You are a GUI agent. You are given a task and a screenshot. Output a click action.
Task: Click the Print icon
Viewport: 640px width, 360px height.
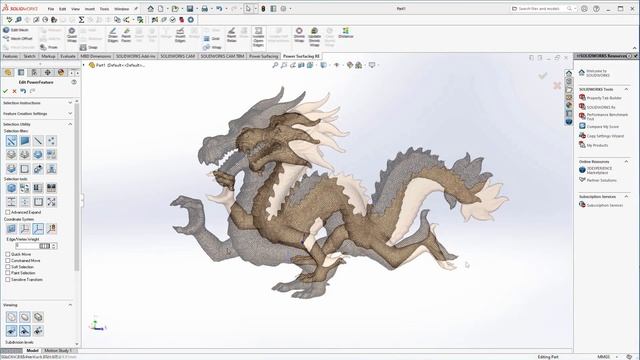pos(204,9)
